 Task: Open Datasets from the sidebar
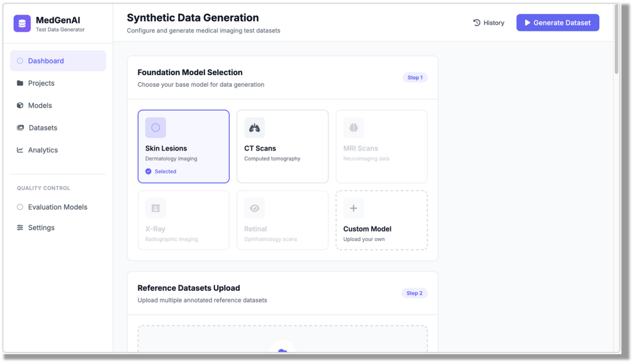pos(43,128)
